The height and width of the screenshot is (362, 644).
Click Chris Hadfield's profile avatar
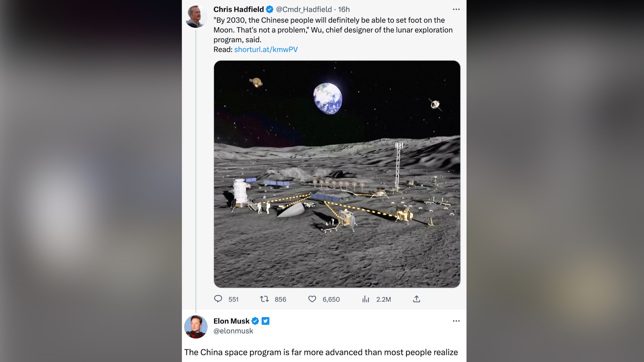[196, 16]
